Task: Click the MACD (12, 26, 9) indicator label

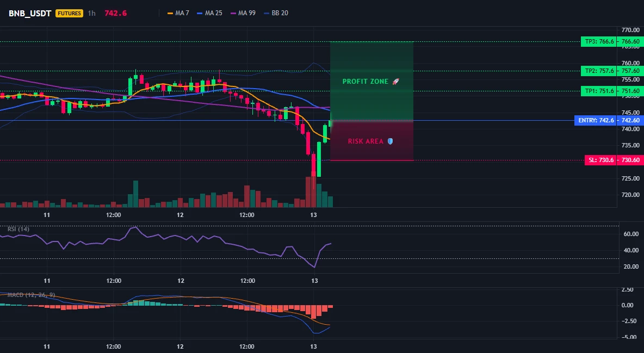Action: [x=31, y=295]
